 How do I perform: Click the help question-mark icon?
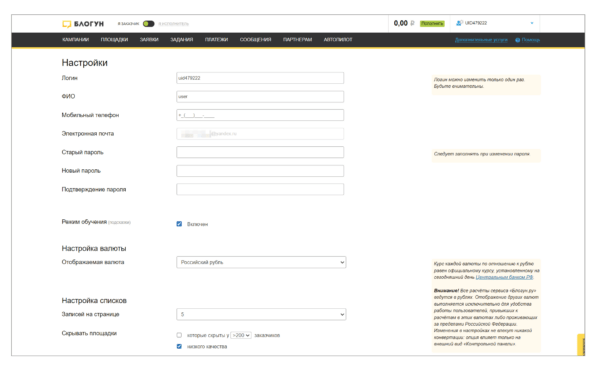pos(517,40)
